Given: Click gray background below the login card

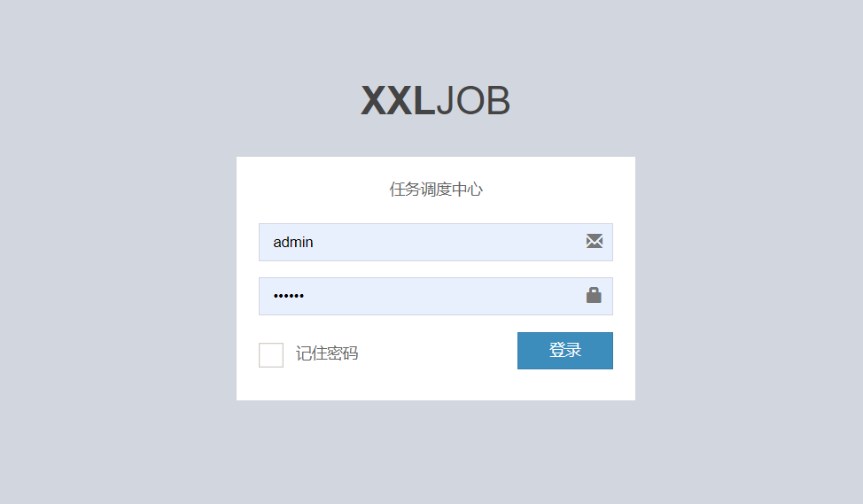Looking at the screenshot, I should pyautogui.click(x=436, y=451).
